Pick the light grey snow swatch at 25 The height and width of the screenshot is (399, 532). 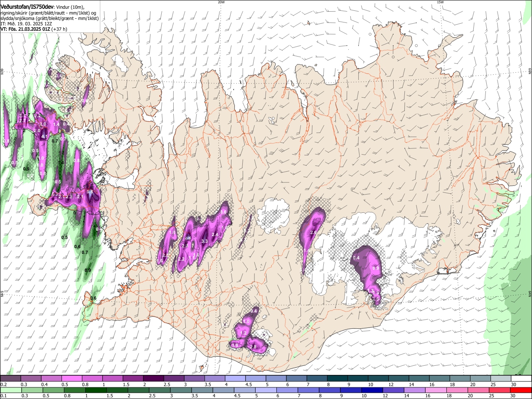coord(500,379)
